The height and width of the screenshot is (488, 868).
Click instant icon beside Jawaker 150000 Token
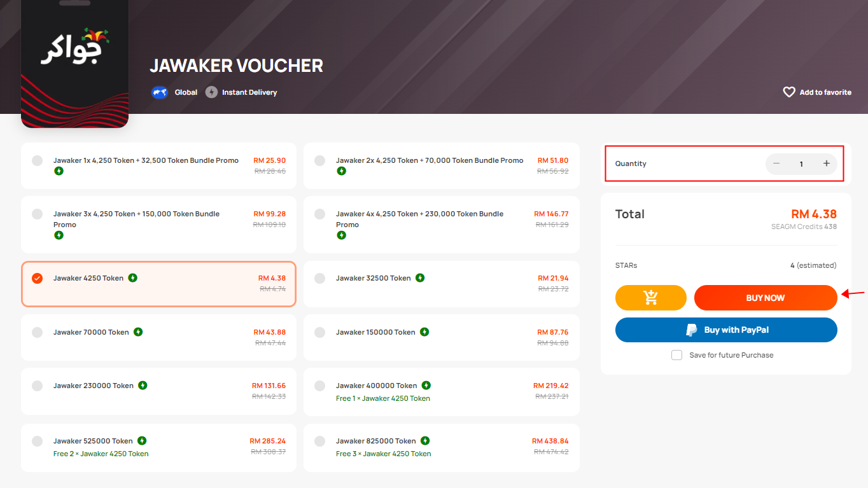click(424, 331)
